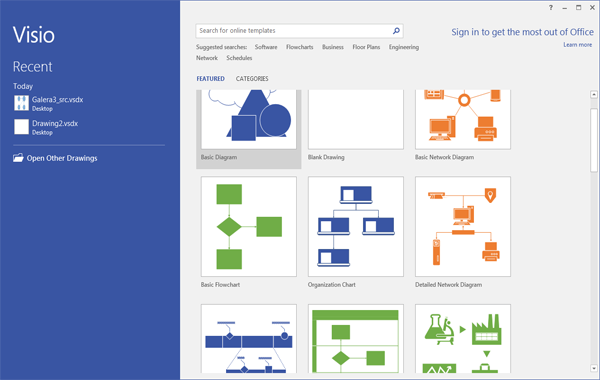Choose the Organization Chart template thumbnail
Screen dimensions: 600x380
356,227
